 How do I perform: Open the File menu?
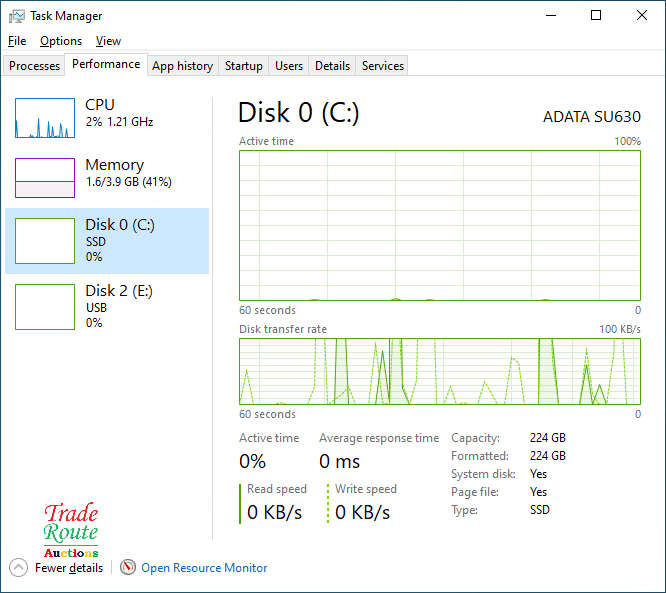pos(17,41)
